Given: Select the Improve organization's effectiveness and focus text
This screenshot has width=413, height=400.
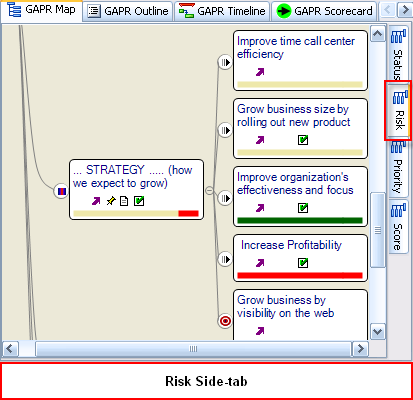Looking at the screenshot, I should click(295, 183).
